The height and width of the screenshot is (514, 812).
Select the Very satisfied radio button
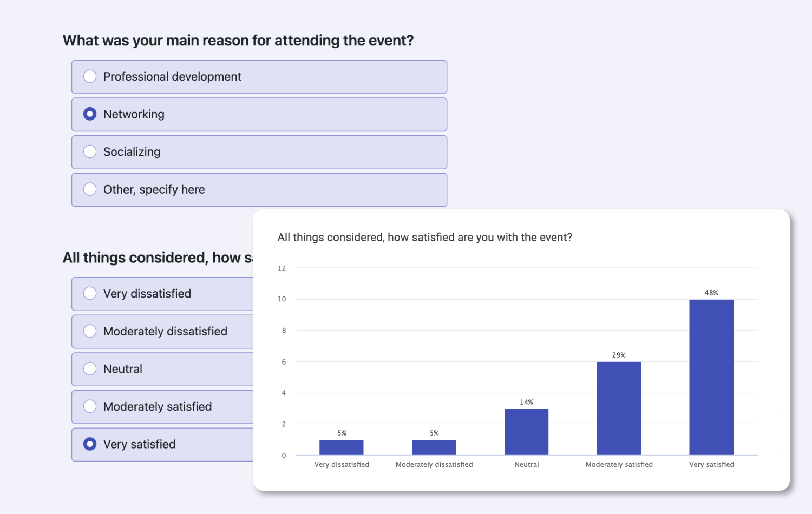coord(90,444)
